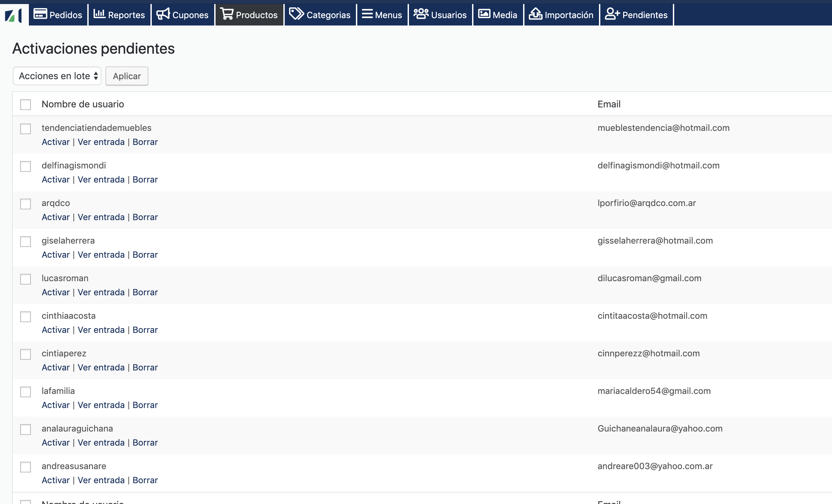Check the select-all header checkbox

[x=25, y=105]
